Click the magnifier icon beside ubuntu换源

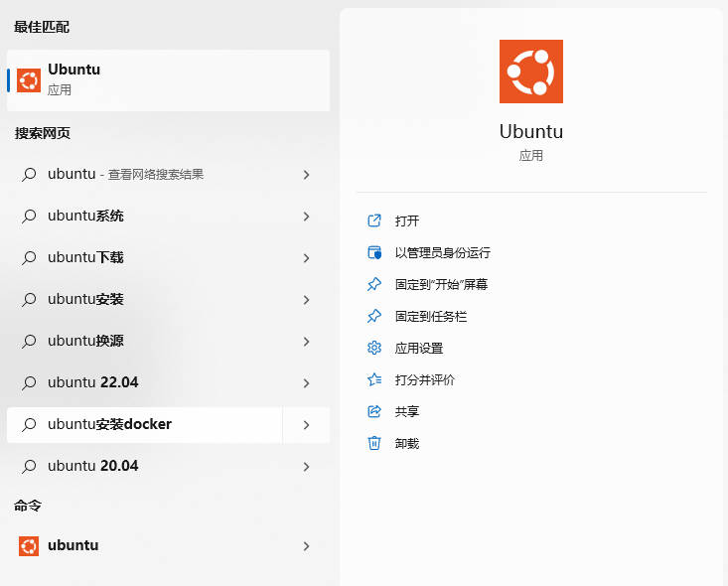point(29,342)
